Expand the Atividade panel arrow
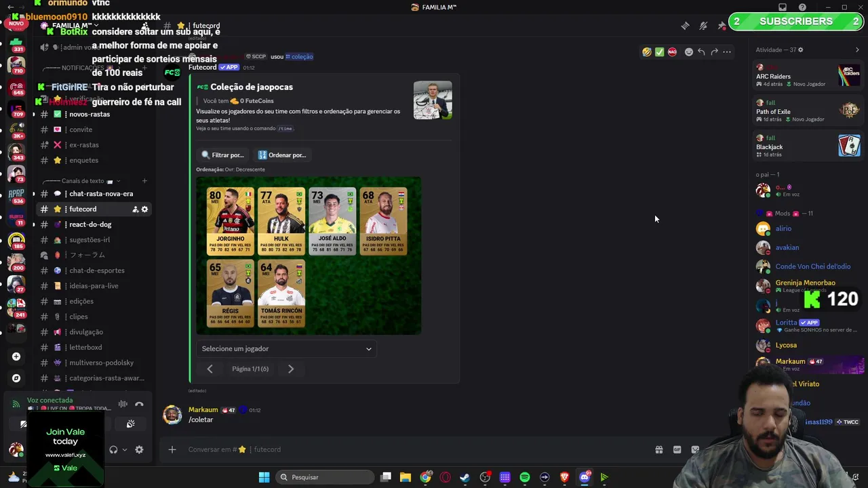 click(x=857, y=49)
